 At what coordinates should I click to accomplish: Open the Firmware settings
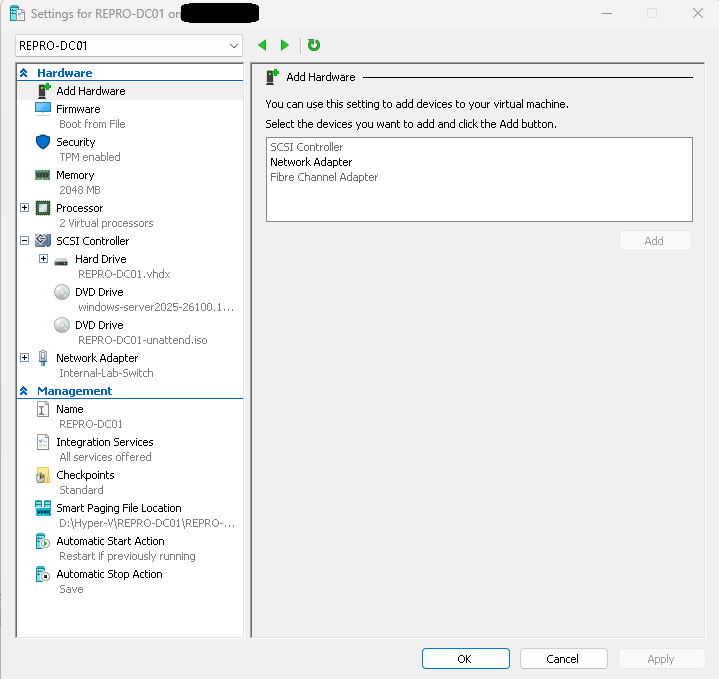78,109
